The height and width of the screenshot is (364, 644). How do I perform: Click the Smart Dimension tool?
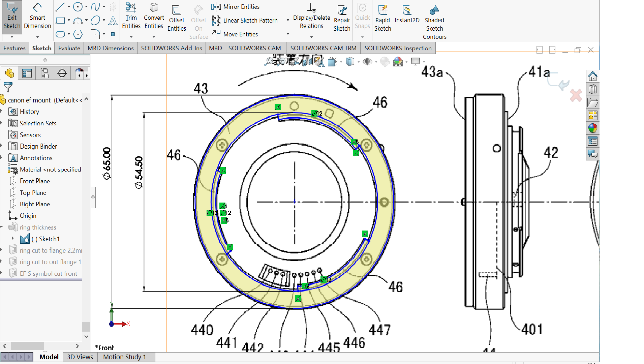(x=37, y=17)
